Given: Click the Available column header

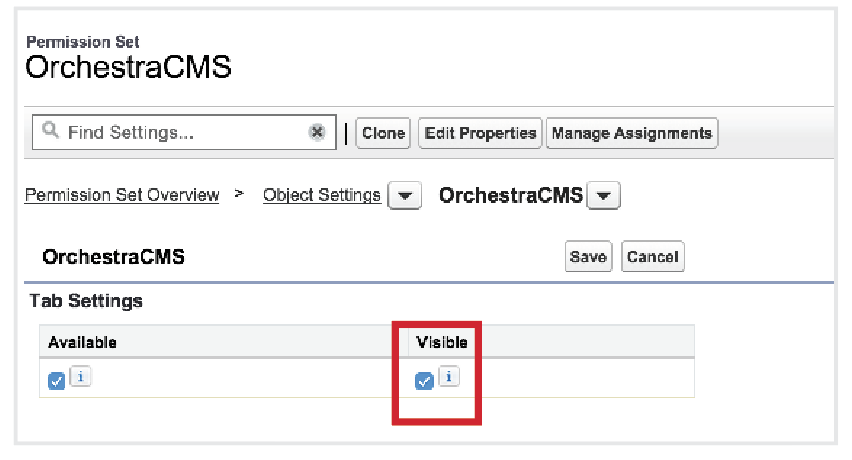Looking at the screenshot, I should tap(83, 342).
